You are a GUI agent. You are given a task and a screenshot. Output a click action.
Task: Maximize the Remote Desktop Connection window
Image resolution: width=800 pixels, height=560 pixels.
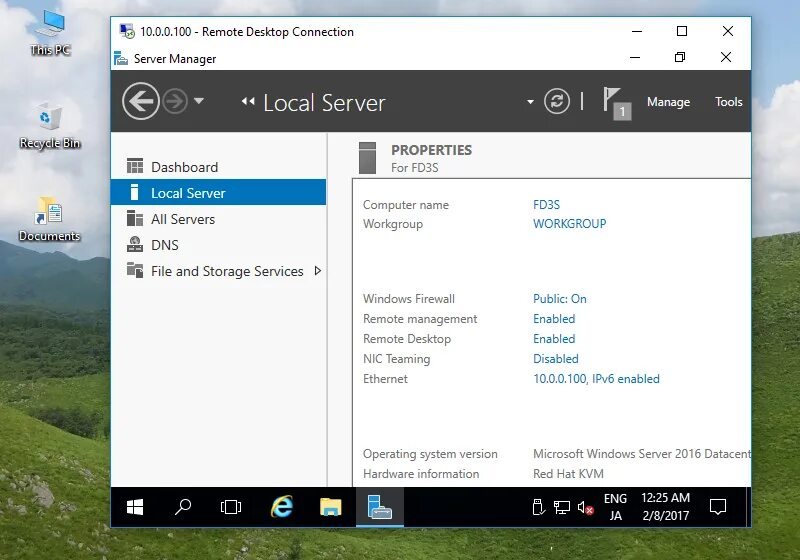point(682,31)
